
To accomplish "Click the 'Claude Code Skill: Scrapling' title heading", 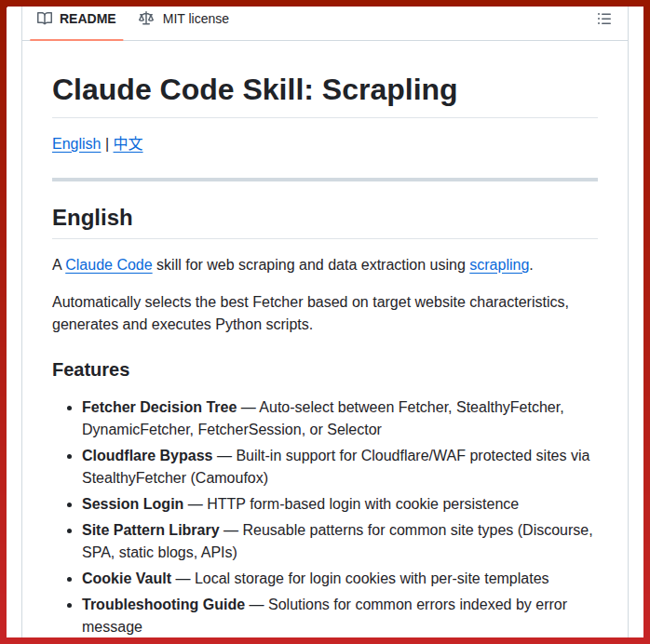I will coord(254,89).
